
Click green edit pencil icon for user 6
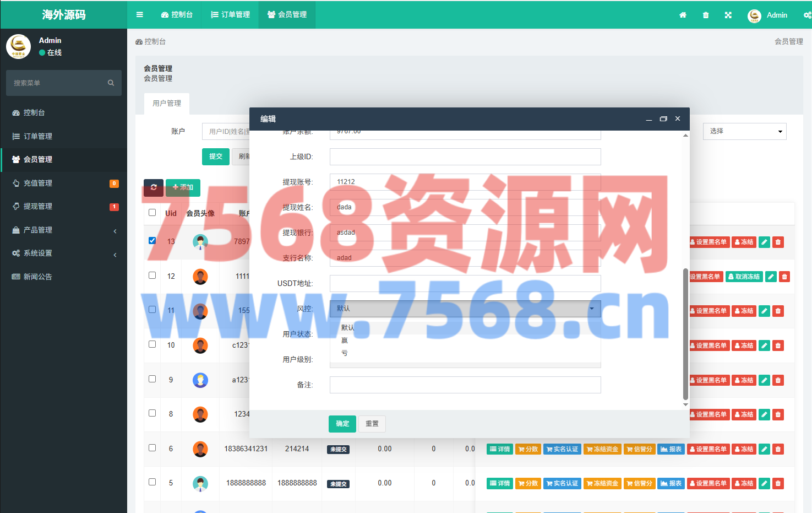click(764, 449)
